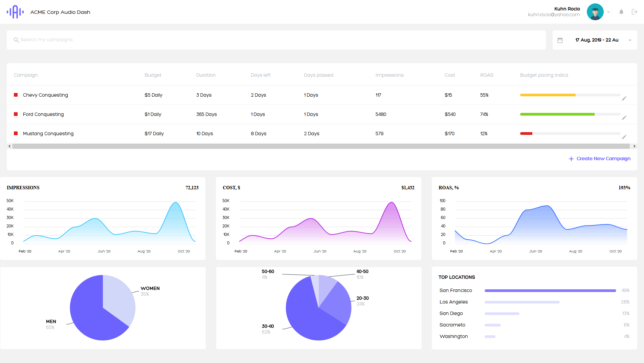Click the Chevy Conquesting yellow pacing bar
The height and width of the screenshot is (363, 644).
548,95
